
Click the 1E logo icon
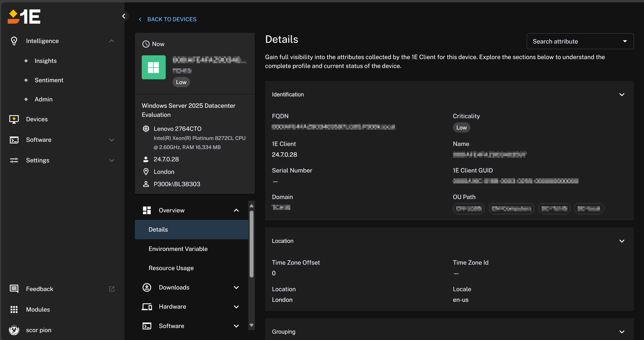[x=24, y=16]
